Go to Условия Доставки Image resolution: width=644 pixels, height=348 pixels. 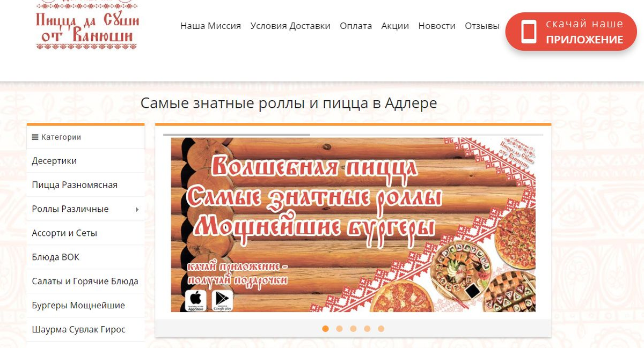[290, 26]
